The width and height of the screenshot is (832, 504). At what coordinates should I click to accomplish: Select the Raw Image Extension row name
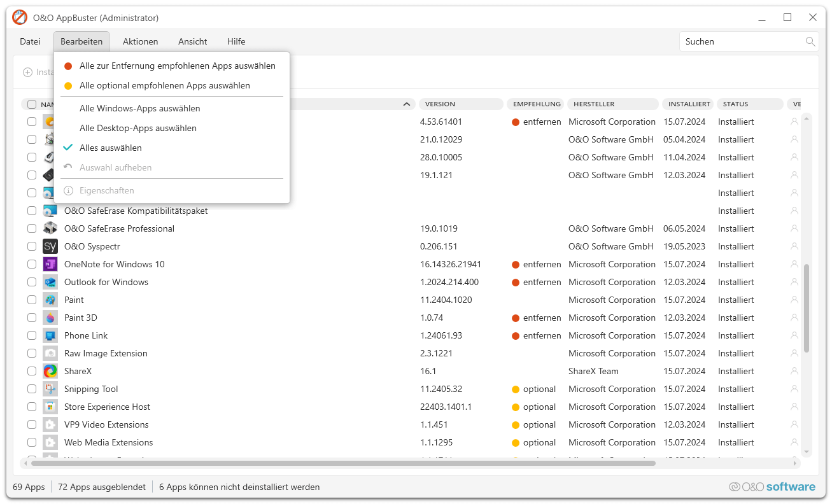(x=106, y=353)
